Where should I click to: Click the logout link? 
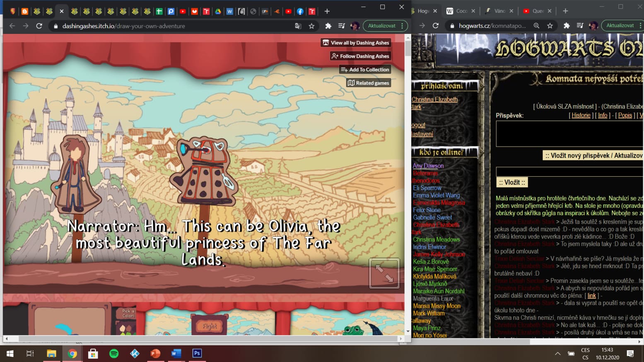(418, 125)
